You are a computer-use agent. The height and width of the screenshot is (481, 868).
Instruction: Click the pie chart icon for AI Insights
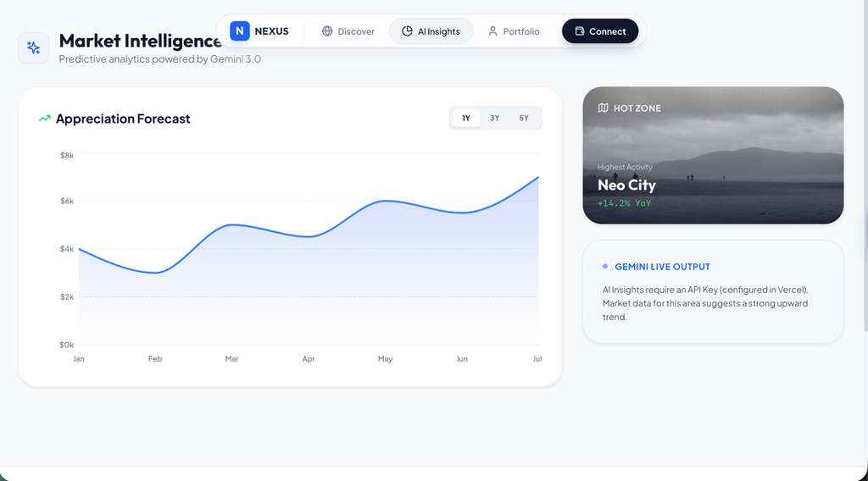pos(407,31)
